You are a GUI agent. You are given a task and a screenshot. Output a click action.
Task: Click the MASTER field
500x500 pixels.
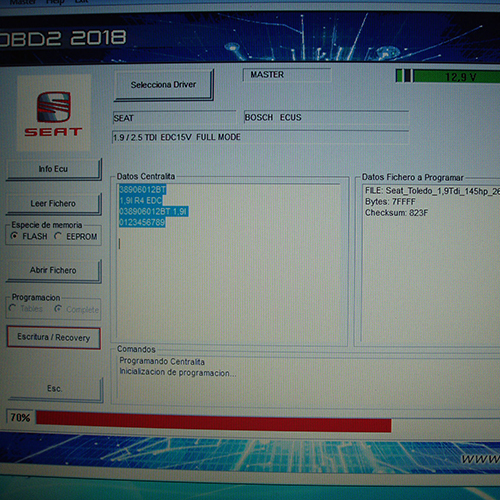pyautogui.click(x=287, y=75)
